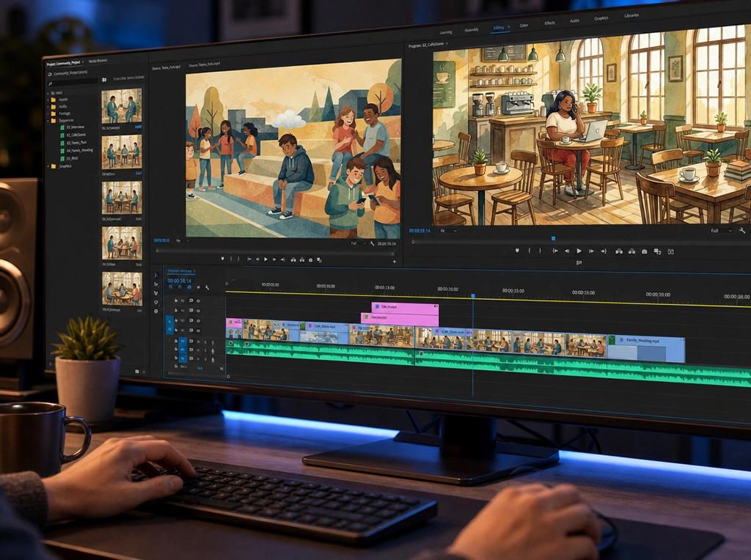Switch to Graphics workspace tab

[x=601, y=18]
